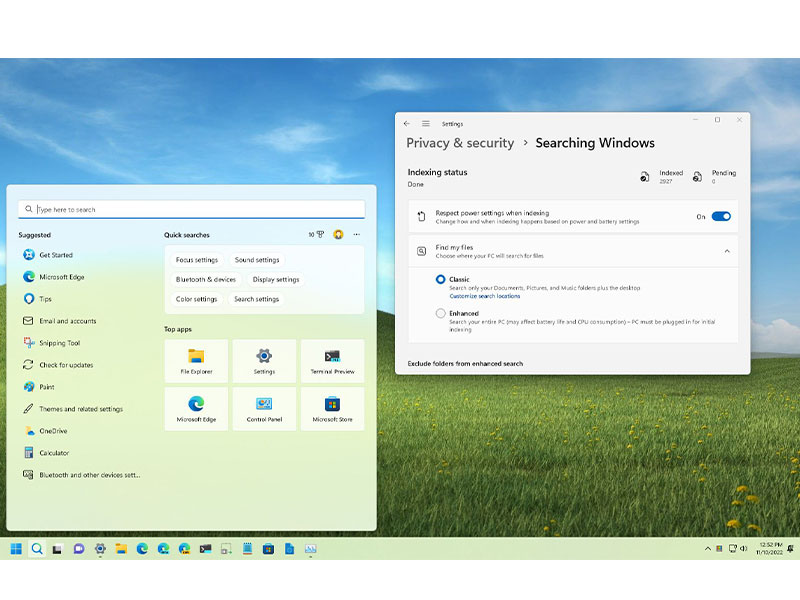Click Focus settings quick search
The width and height of the screenshot is (800, 600).
click(197, 260)
